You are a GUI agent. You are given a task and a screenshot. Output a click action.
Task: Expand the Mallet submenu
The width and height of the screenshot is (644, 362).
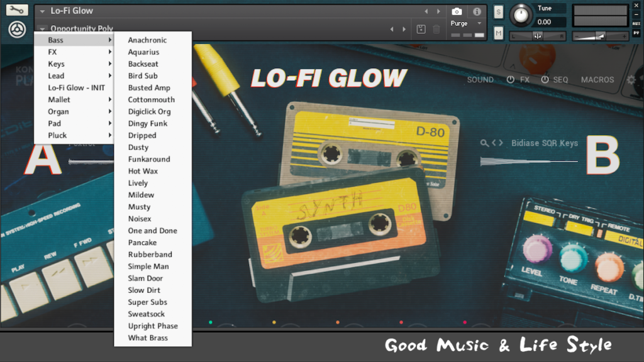tap(74, 99)
